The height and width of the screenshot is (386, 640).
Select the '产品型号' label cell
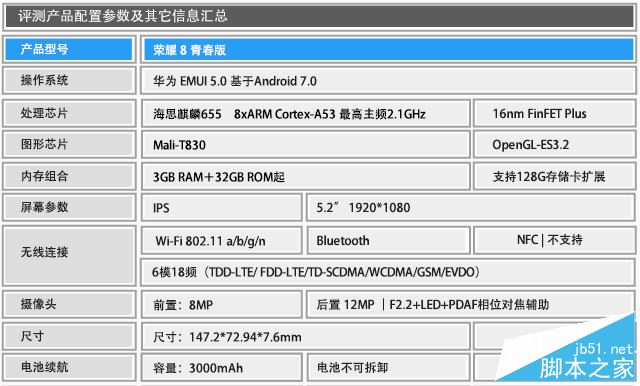[69, 49]
